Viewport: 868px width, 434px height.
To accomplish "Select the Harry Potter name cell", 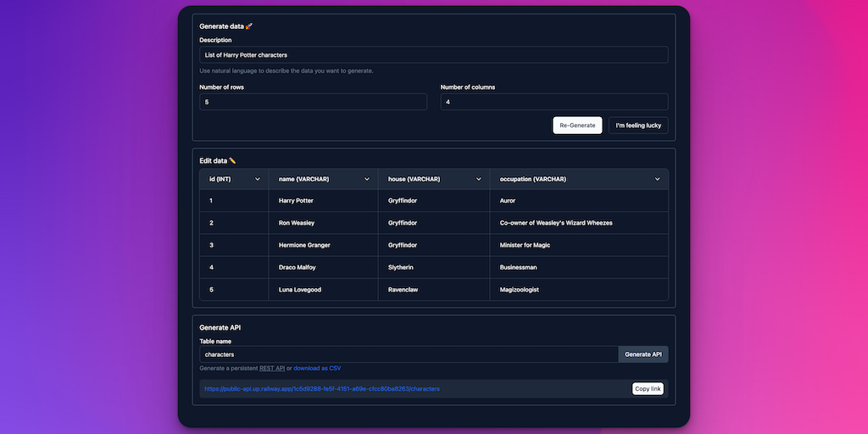I will pos(296,201).
